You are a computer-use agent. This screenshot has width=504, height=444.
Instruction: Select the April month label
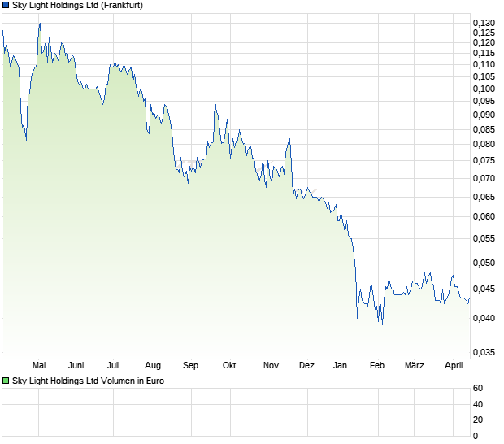(454, 366)
